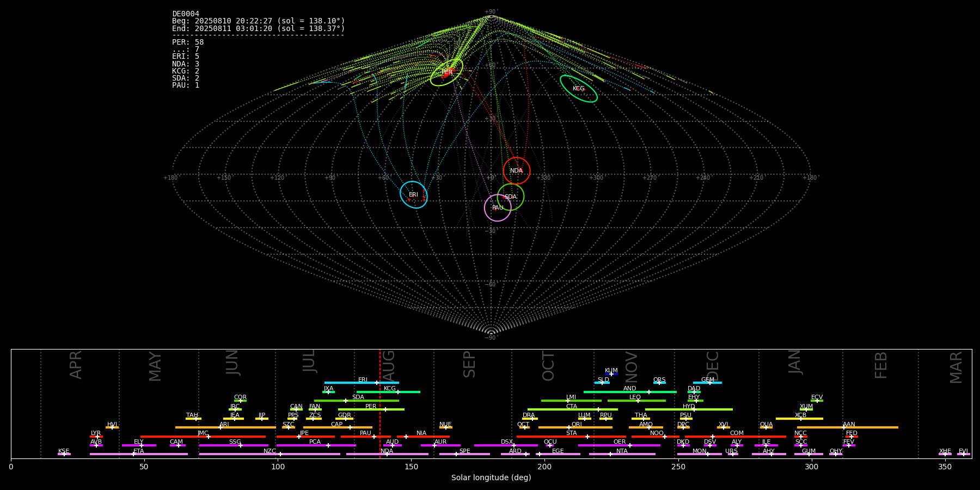Click the 'ERI: 5' count in the legend
This screenshot has height=490, width=980.
click(186, 56)
